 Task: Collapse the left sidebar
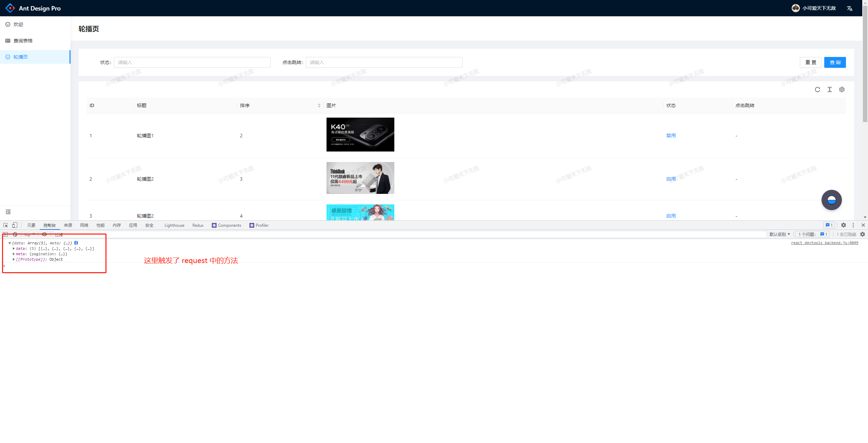(8, 212)
